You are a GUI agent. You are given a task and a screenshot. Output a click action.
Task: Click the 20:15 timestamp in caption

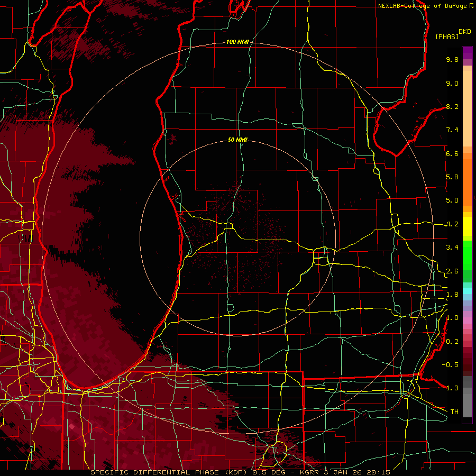point(378,472)
